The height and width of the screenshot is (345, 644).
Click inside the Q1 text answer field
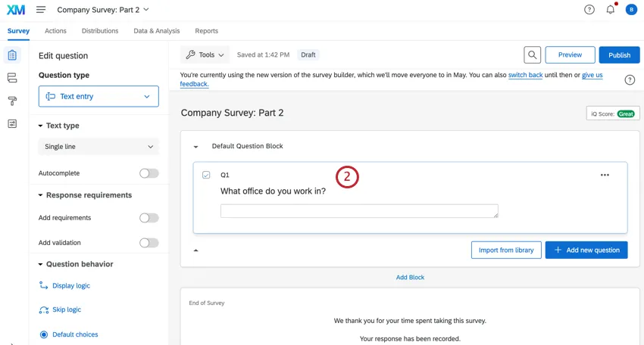click(x=359, y=211)
